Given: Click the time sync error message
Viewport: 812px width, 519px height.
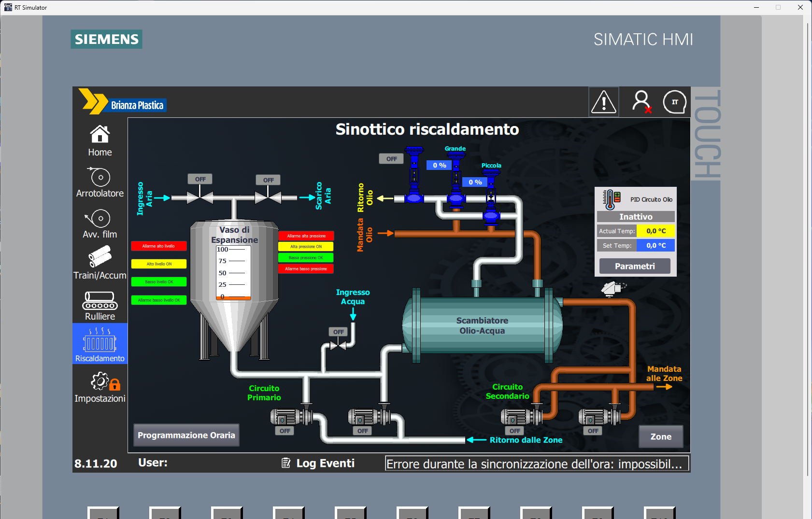Looking at the screenshot, I should 537,463.
